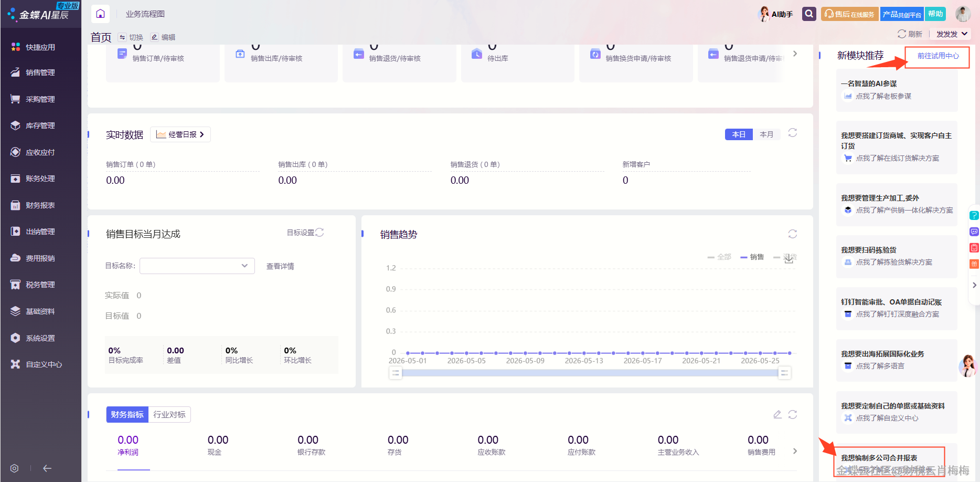The width and height of the screenshot is (980, 482).
Task: Open 出纳管理 sidebar module
Action: tap(40, 232)
